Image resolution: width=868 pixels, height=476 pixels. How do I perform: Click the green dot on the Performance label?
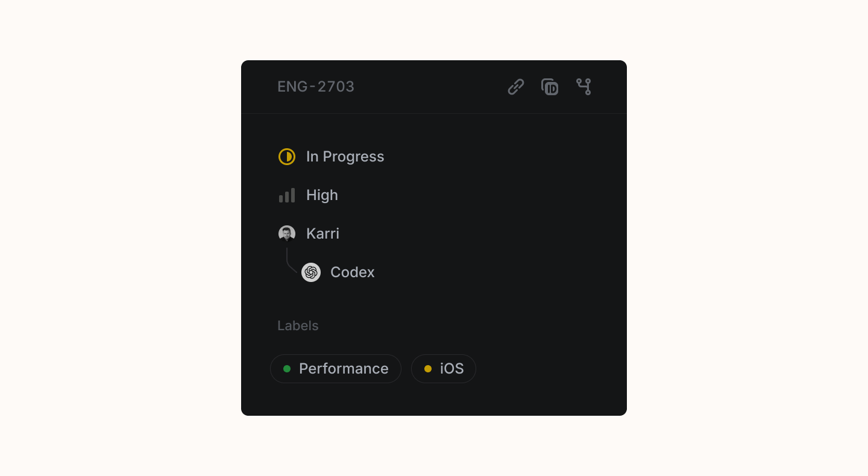(287, 369)
